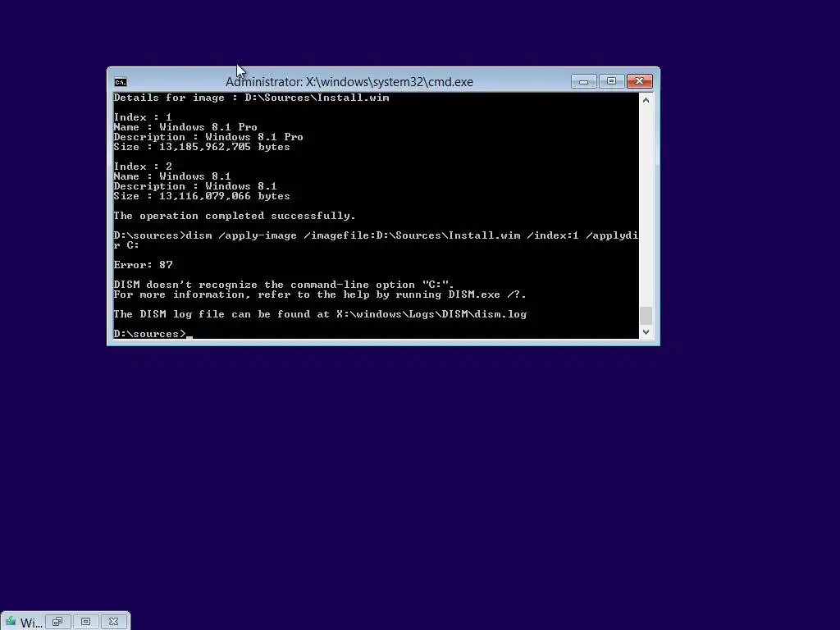
Task: Click the console vertical scrollbar thumb
Action: (x=646, y=316)
